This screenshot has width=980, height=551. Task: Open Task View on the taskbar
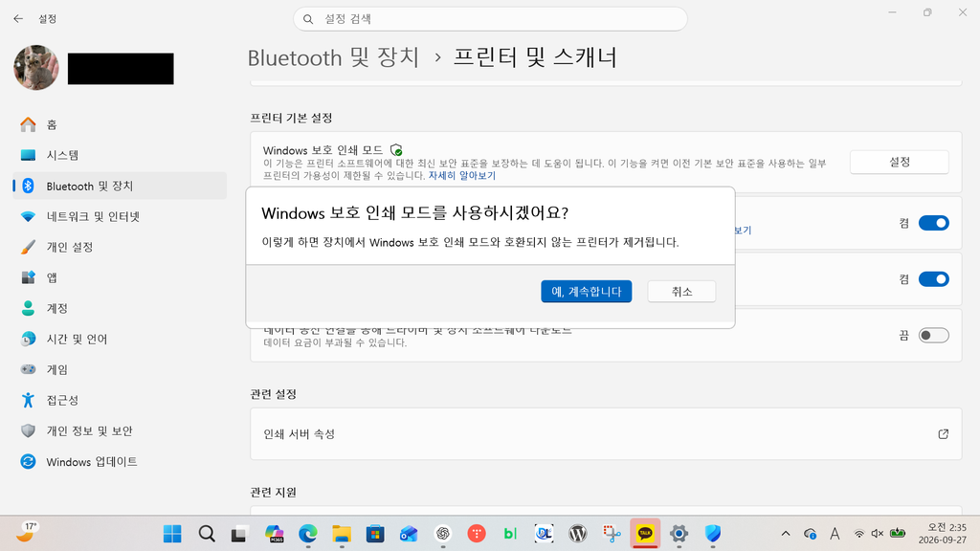pyautogui.click(x=238, y=534)
